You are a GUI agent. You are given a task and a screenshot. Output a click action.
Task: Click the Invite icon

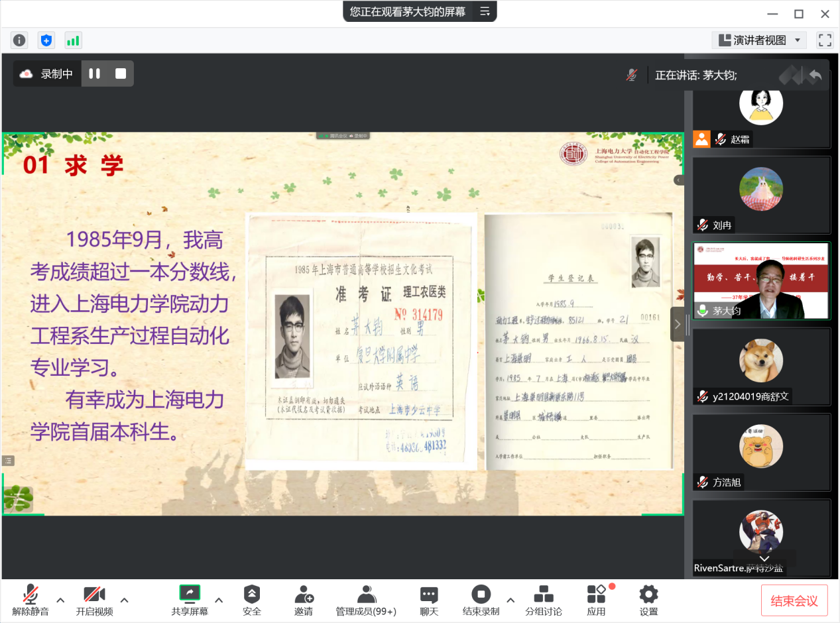[x=304, y=600]
